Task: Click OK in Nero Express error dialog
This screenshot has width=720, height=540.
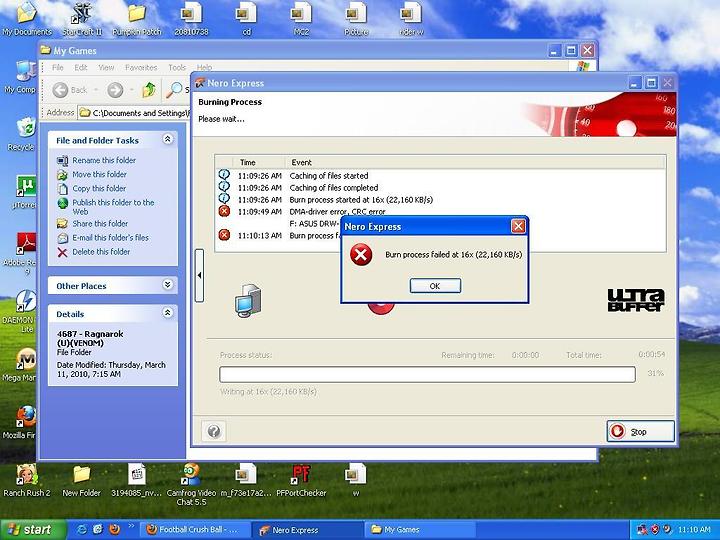Action: coord(435,286)
